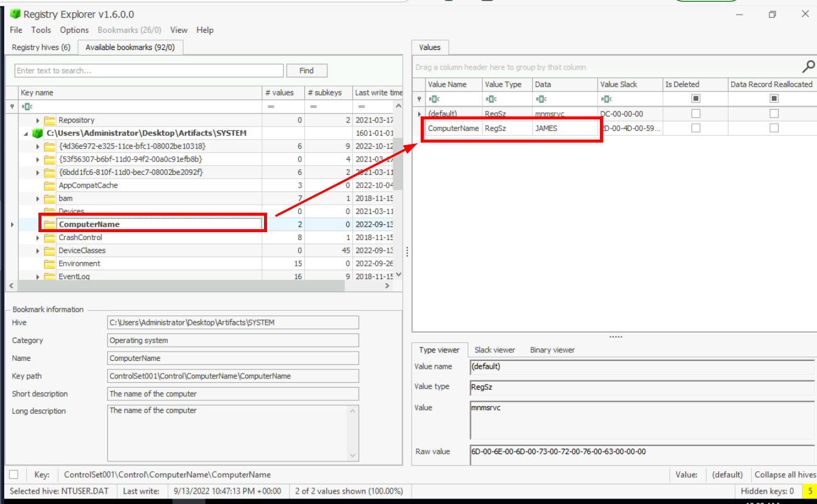Toggle the checkbox in the bottom status bar

point(14,475)
